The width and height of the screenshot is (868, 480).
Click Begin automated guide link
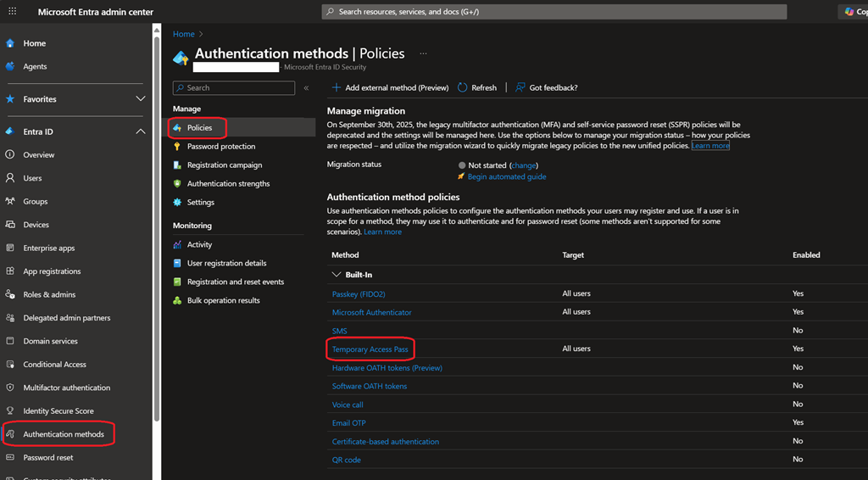pyautogui.click(x=506, y=177)
